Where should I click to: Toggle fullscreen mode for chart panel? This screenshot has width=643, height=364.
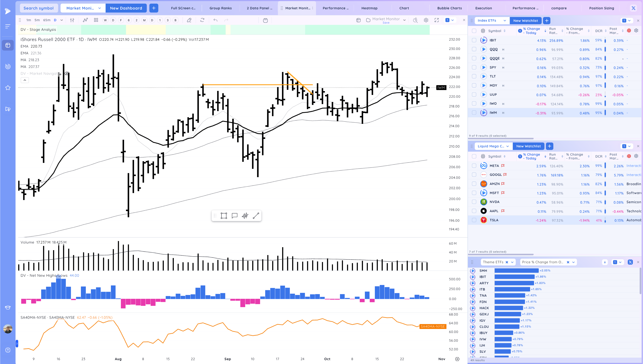[436, 20]
